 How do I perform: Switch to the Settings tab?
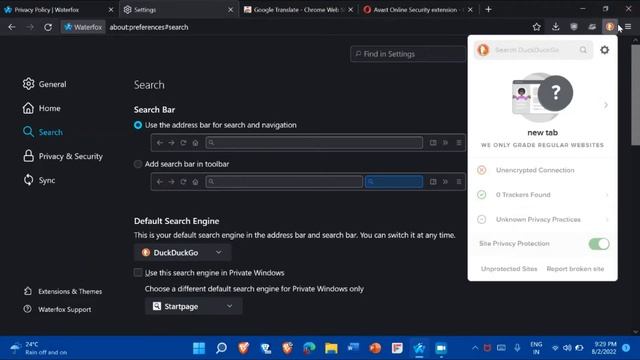(x=178, y=9)
